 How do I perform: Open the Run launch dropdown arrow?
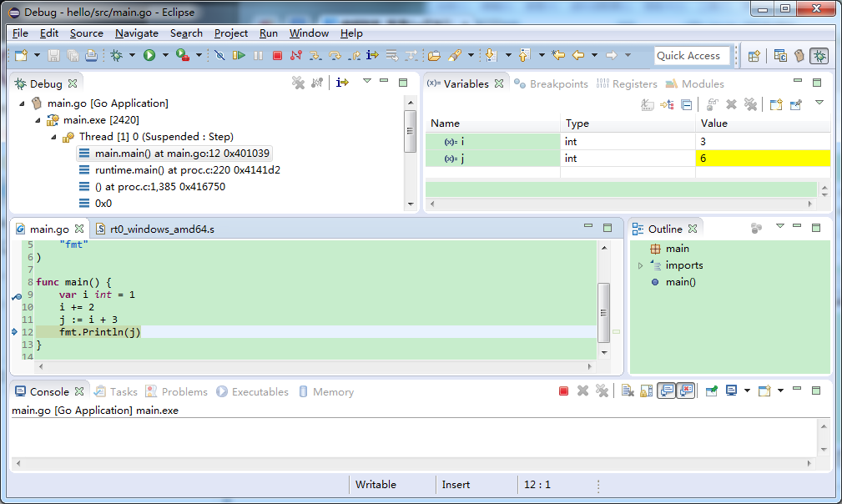click(165, 55)
